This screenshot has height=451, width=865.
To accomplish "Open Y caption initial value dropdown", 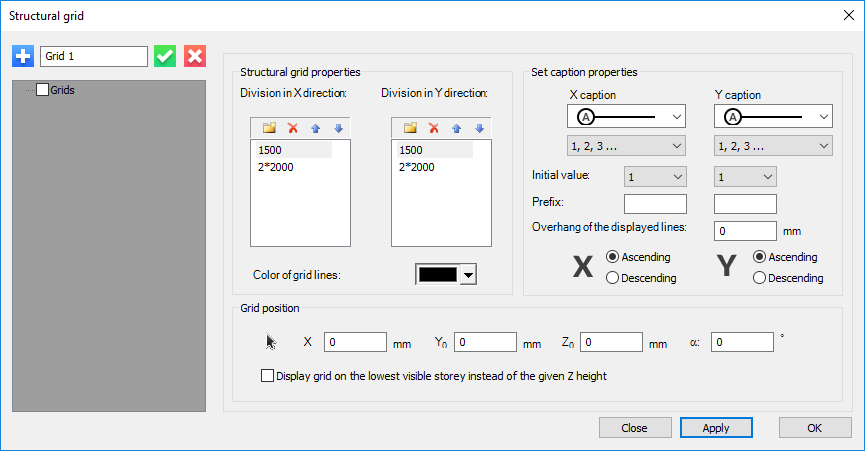I will click(x=745, y=176).
